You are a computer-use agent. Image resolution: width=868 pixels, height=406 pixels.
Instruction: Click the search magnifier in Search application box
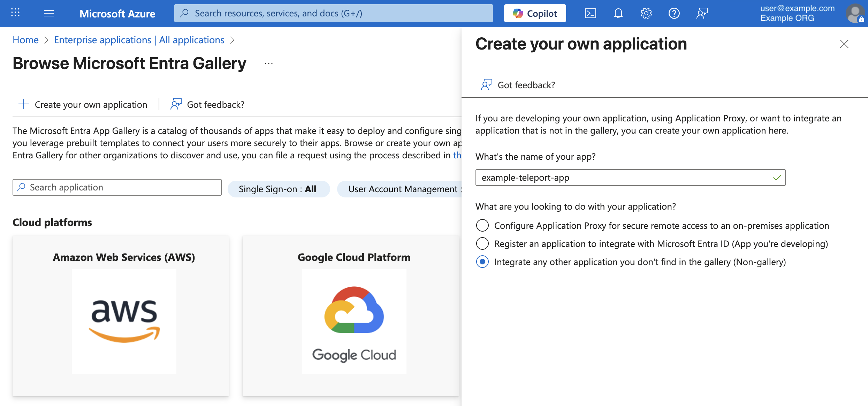coord(22,187)
